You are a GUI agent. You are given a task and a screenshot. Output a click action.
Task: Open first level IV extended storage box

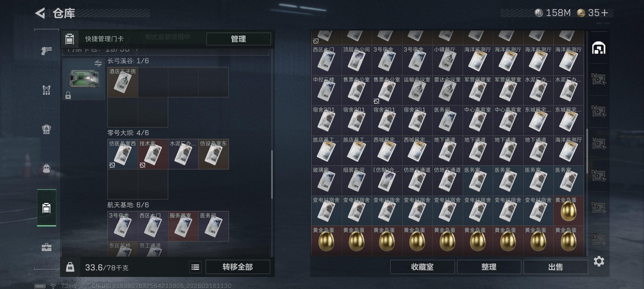[599, 79]
